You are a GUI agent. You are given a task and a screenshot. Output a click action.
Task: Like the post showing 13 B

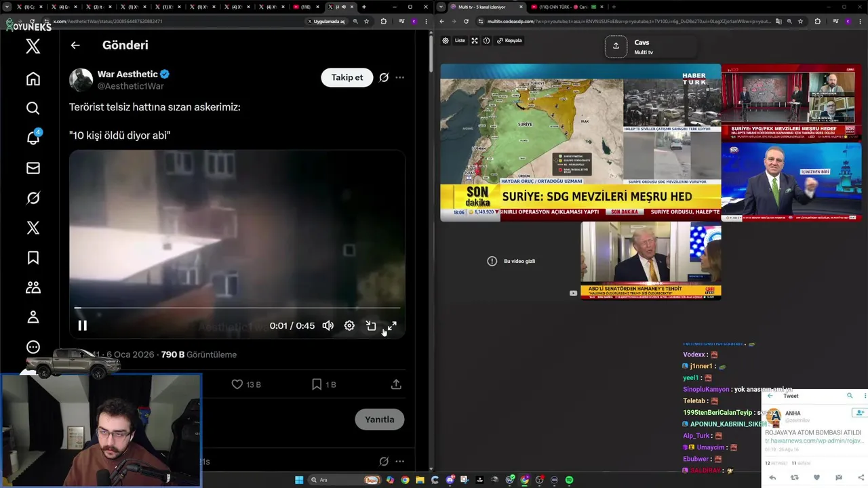tap(246, 384)
